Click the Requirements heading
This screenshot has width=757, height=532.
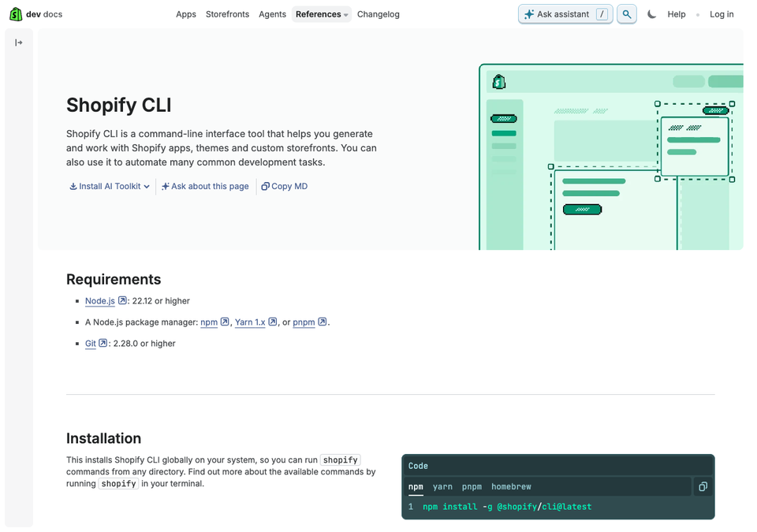point(114,280)
